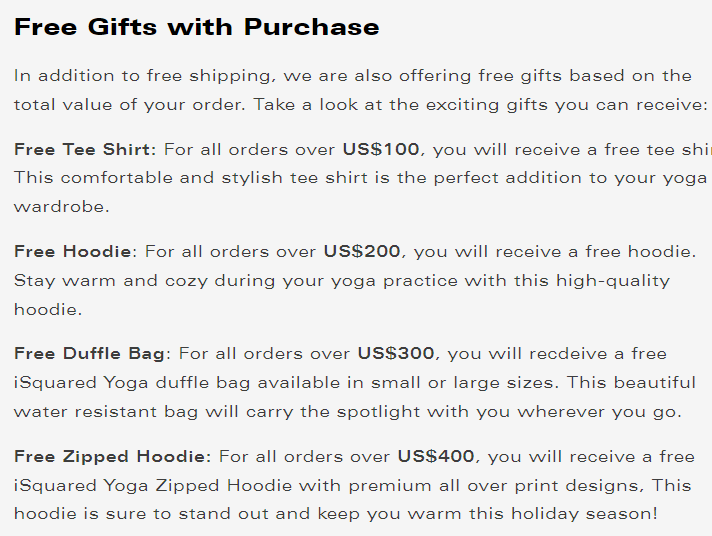Click the bold "Free Tee Shirt:" label
Viewport: 712px width, 536px height.
(x=85, y=150)
